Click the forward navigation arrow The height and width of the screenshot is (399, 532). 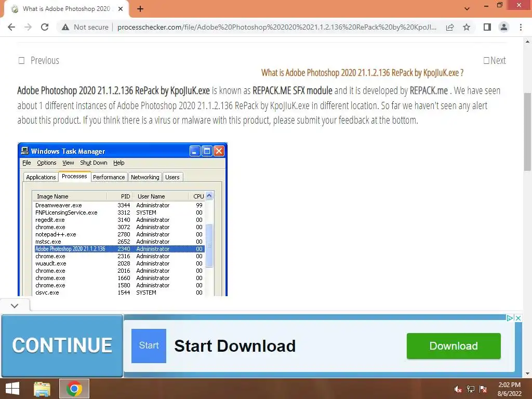pos(28,27)
